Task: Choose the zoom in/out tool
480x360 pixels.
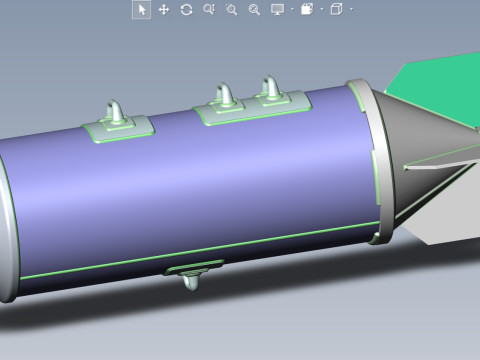Action: point(209,9)
